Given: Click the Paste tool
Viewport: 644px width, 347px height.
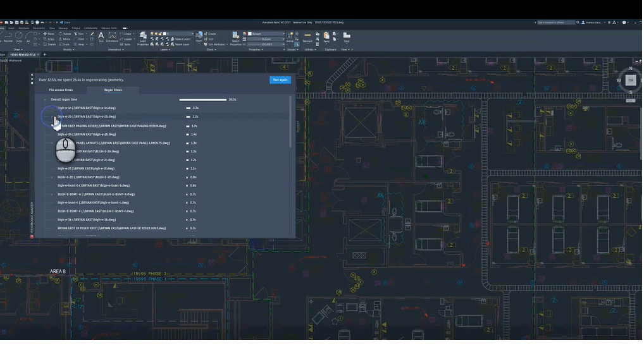Looking at the screenshot, I should 326,37.
